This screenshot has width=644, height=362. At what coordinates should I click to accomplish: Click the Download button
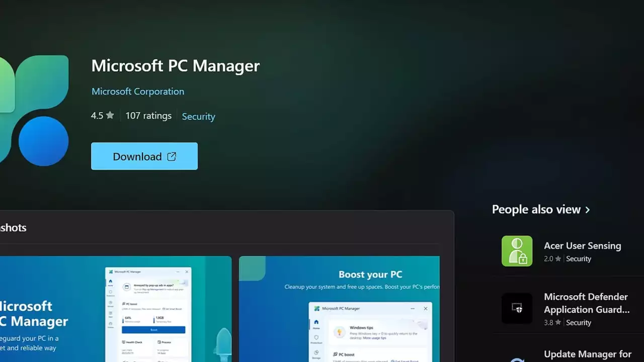click(x=144, y=156)
